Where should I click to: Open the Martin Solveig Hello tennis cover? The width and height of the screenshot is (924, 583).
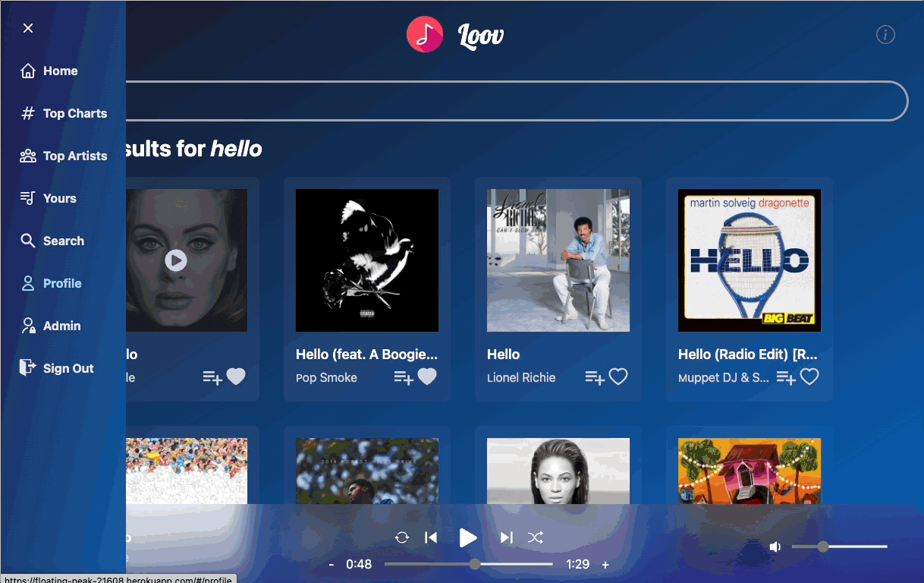tap(750, 260)
